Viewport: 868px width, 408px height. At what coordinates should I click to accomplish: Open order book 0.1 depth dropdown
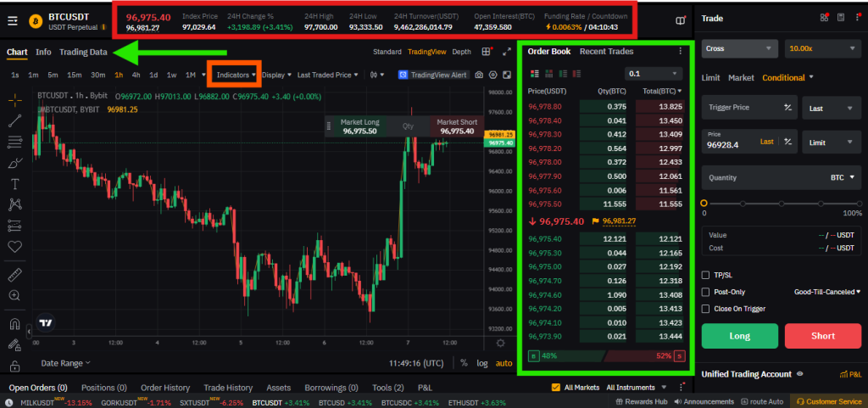654,74
